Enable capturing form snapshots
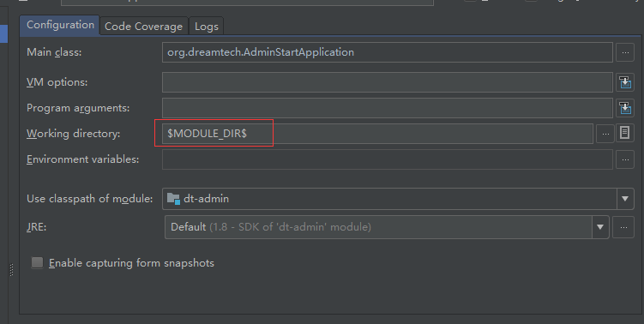Screen dimensions: 644x324 coord(37,263)
